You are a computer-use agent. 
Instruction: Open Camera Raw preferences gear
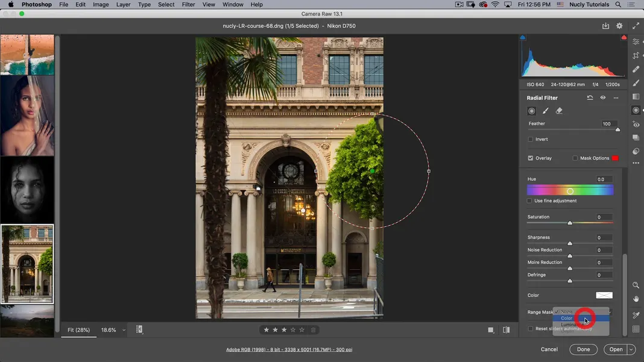(x=619, y=26)
